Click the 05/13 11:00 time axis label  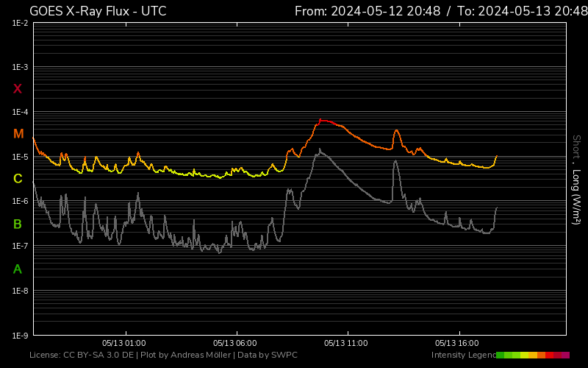coord(346,343)
